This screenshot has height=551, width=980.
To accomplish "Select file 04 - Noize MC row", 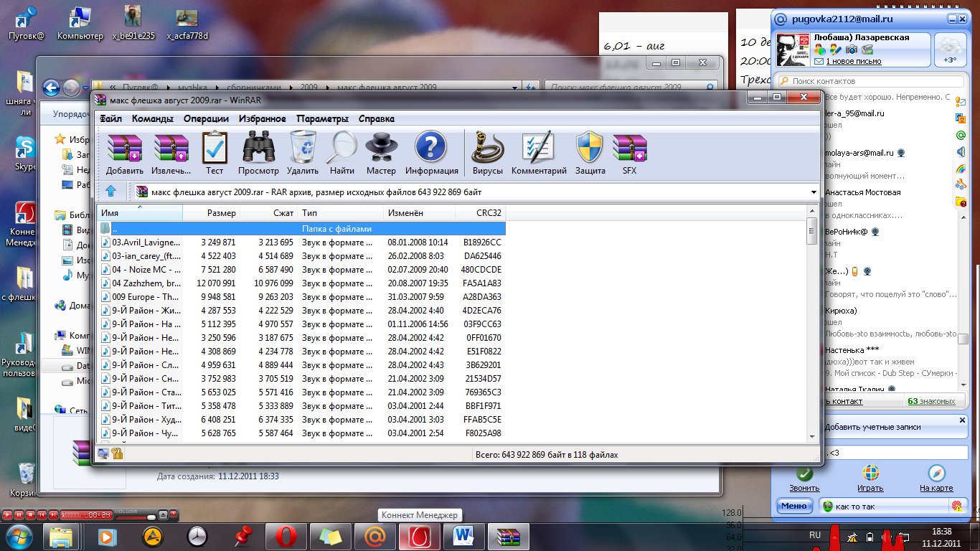I will [301, 270].
